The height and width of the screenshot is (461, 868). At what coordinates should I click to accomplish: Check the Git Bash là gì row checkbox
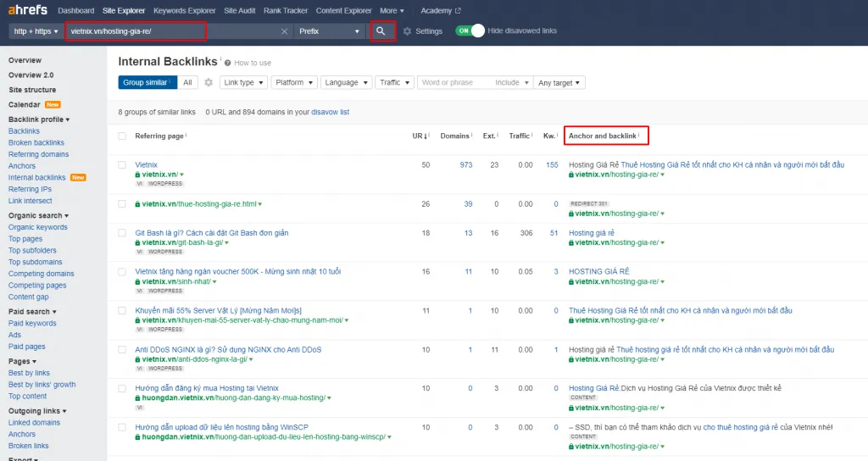pos(122,233)
